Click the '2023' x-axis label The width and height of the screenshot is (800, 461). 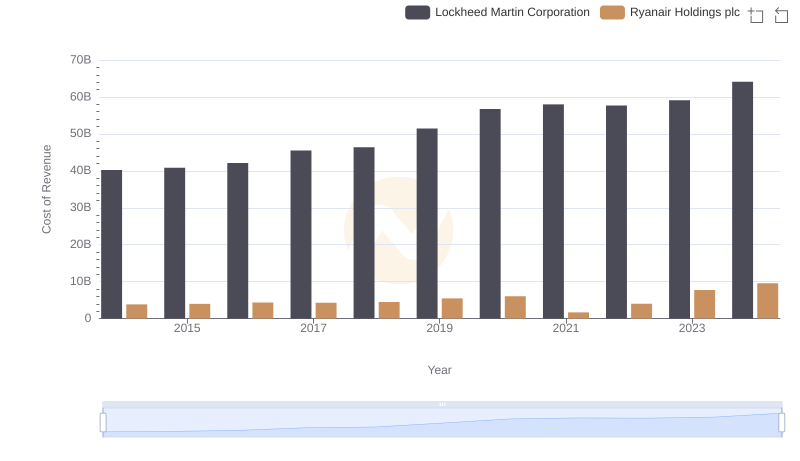[x=692, y=328]
